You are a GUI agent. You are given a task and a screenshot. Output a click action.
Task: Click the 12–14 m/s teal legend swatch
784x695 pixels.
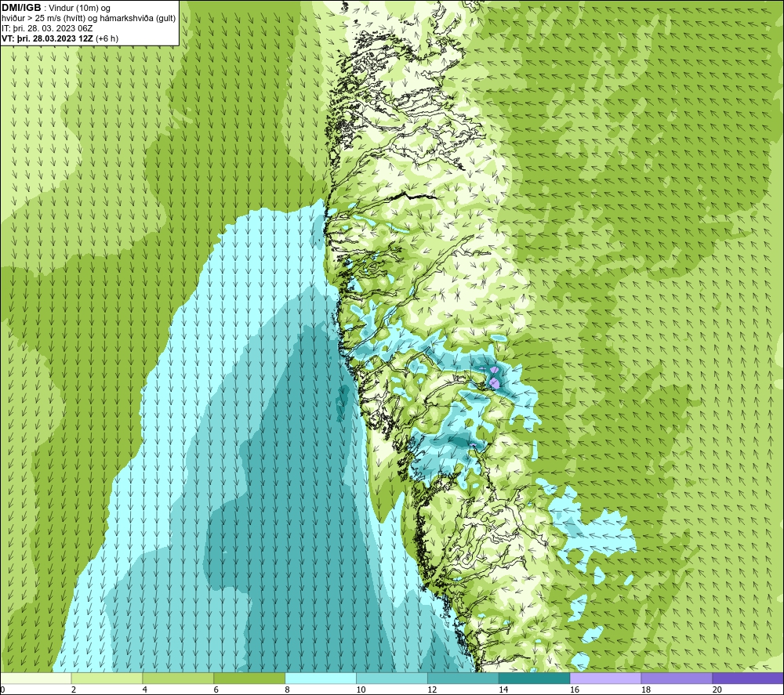point(463,678)
